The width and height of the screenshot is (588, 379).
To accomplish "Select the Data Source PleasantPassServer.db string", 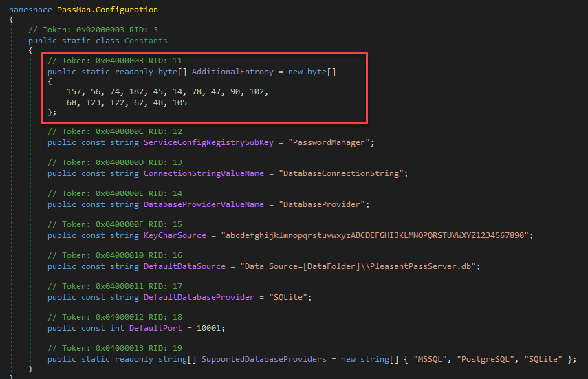I will click(x=358, y=266).
